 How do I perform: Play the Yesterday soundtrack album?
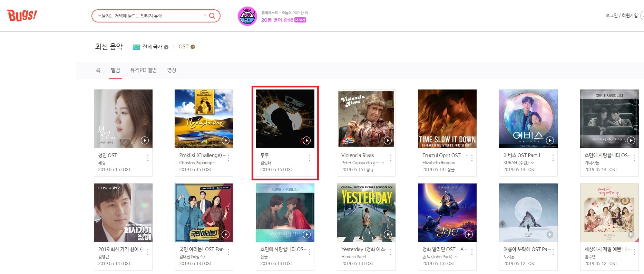click(x=388, y=234)
